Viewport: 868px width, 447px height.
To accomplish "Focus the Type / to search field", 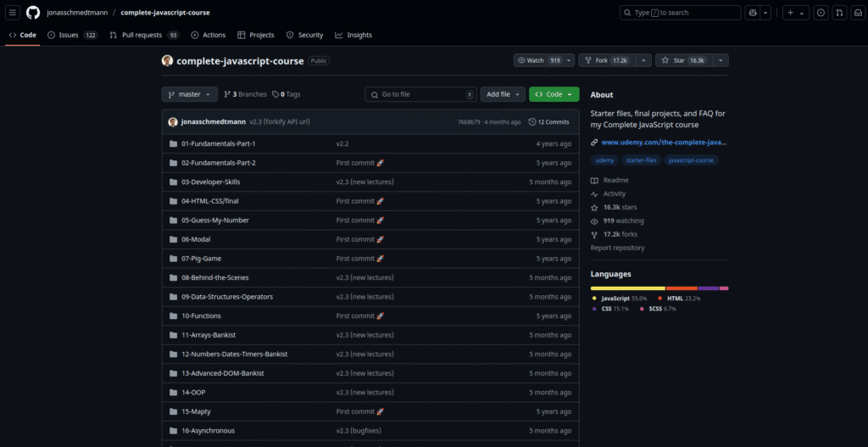I will coord(681,12).
